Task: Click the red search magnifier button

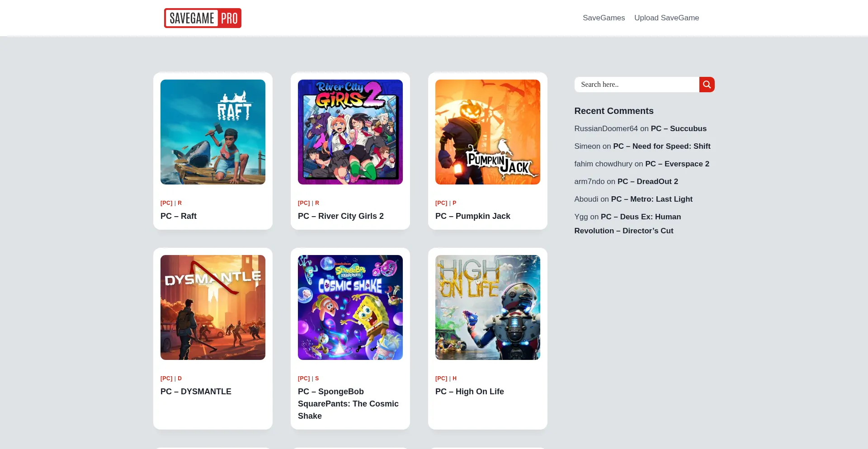Action: point(707,85)
